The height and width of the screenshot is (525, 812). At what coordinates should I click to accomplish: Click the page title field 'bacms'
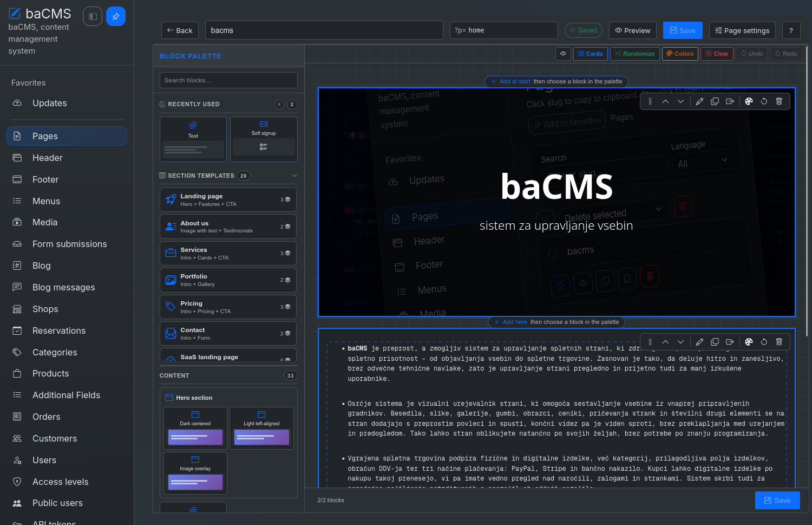324,30
